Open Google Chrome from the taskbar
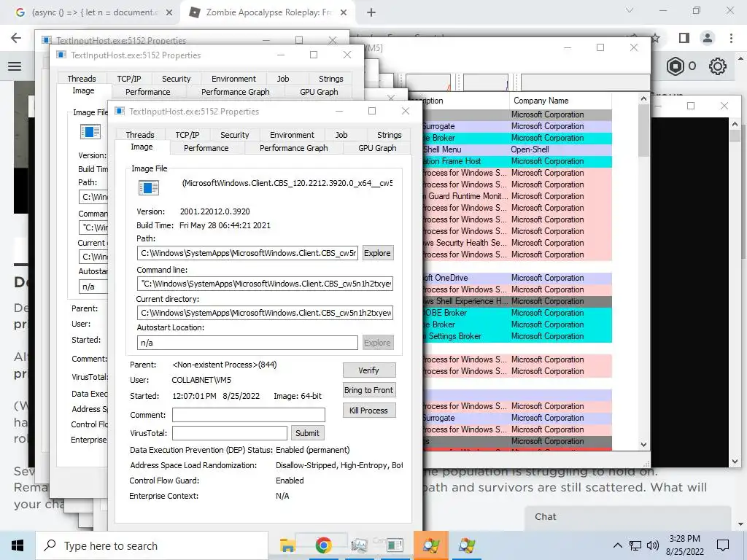Image resolution: width=747 pixels, height=560 pixels. click(x=323, y=545)
